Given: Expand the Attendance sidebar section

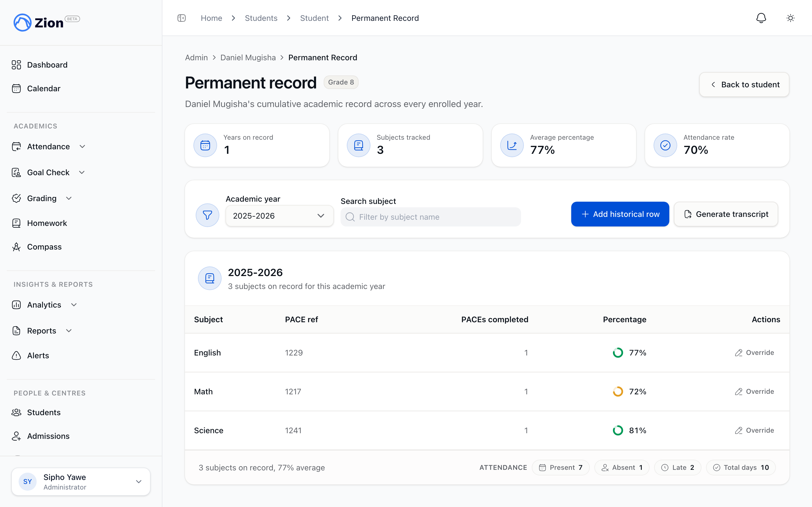Looking at the screenshot, I should pos(49,146).
